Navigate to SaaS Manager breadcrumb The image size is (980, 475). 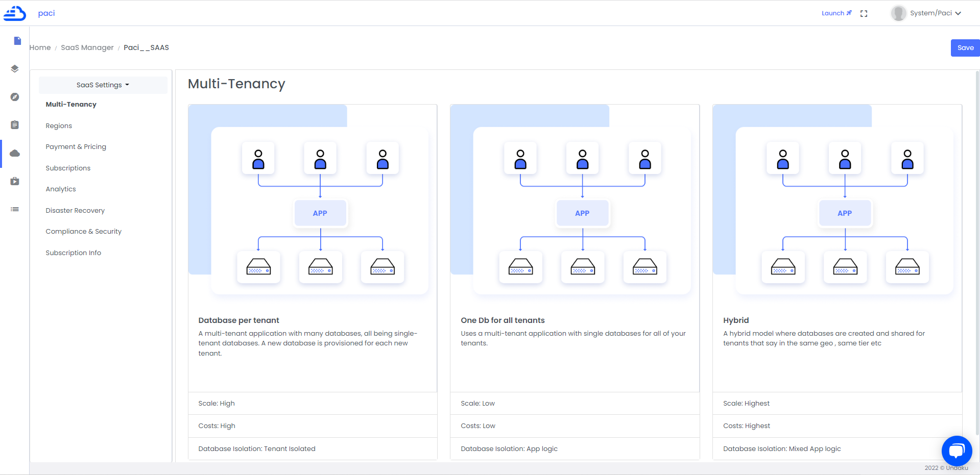87,48
